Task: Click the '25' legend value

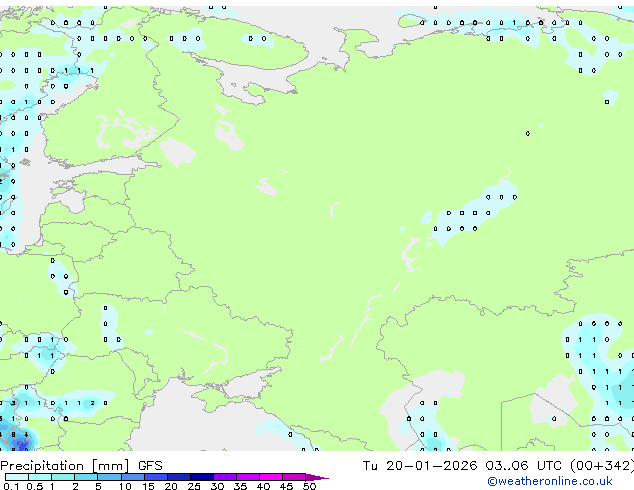Action: point(194,486)
